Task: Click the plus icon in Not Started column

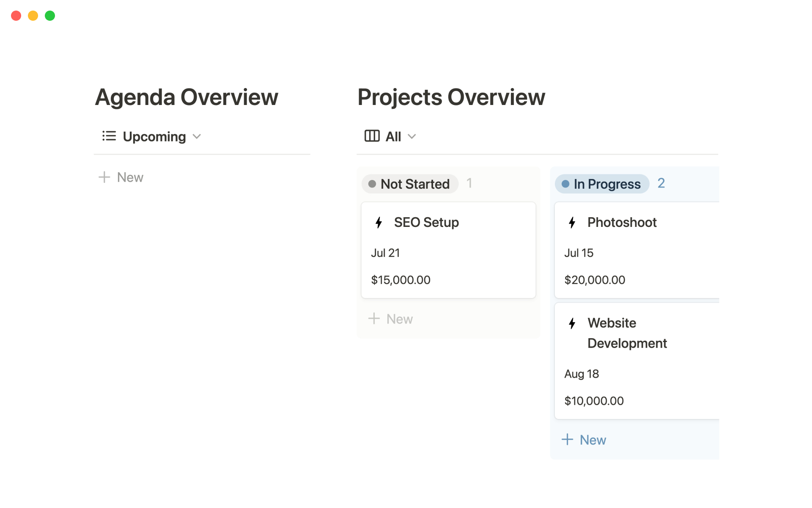Action: tap(374, 319)
